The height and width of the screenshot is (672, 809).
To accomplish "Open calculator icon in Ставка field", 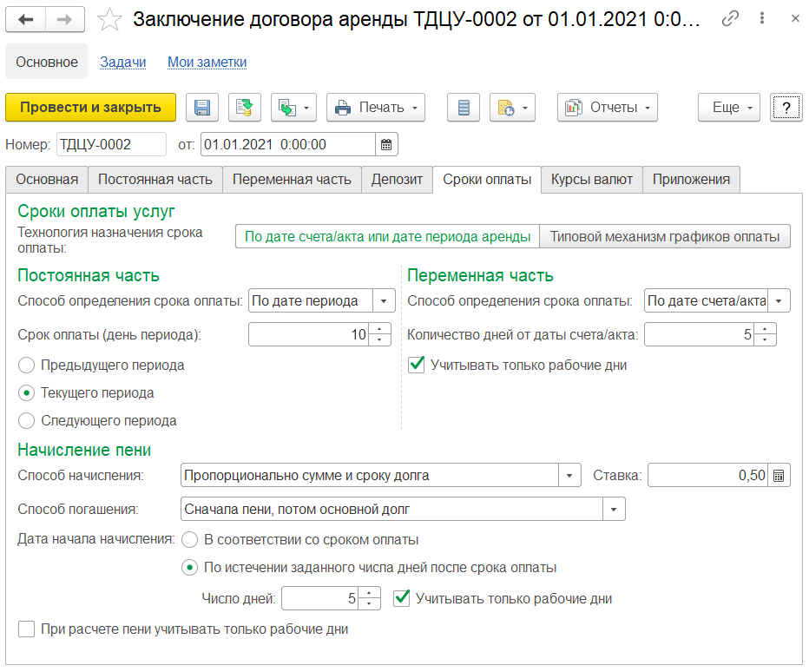I will [779, 476].
